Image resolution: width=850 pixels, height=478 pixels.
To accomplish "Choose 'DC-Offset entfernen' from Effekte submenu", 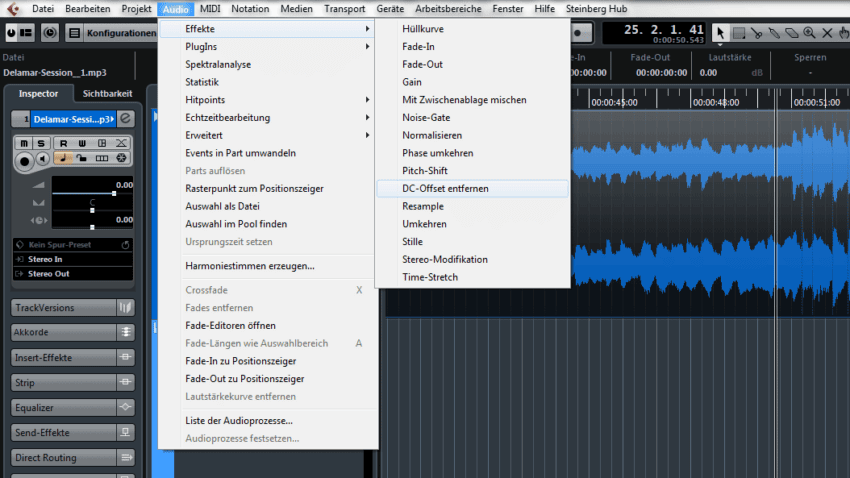I will coord(445,188).
